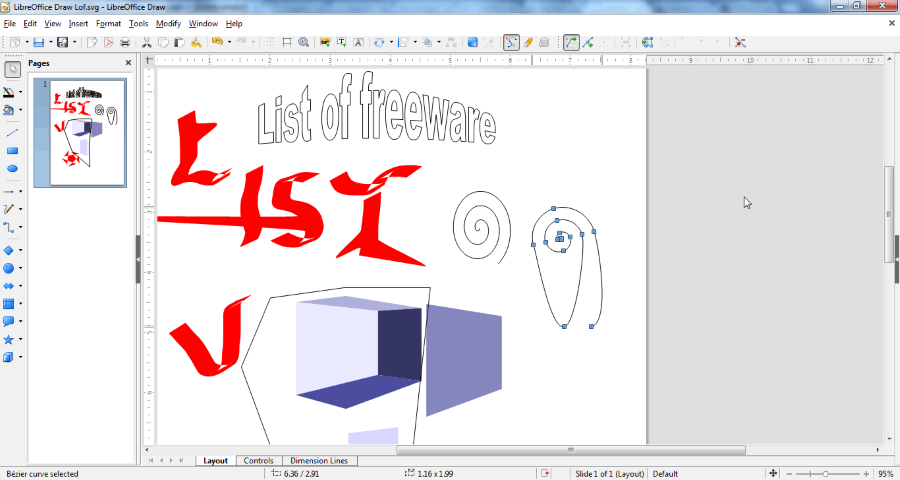Toggle the Move Points button
The image size is (900, 480).
click(571, 42)
